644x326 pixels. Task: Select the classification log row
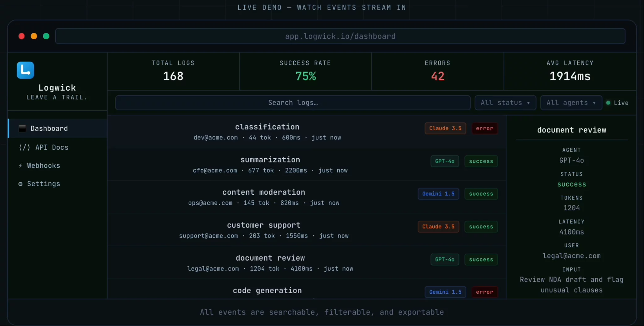[x=307, y=132]
